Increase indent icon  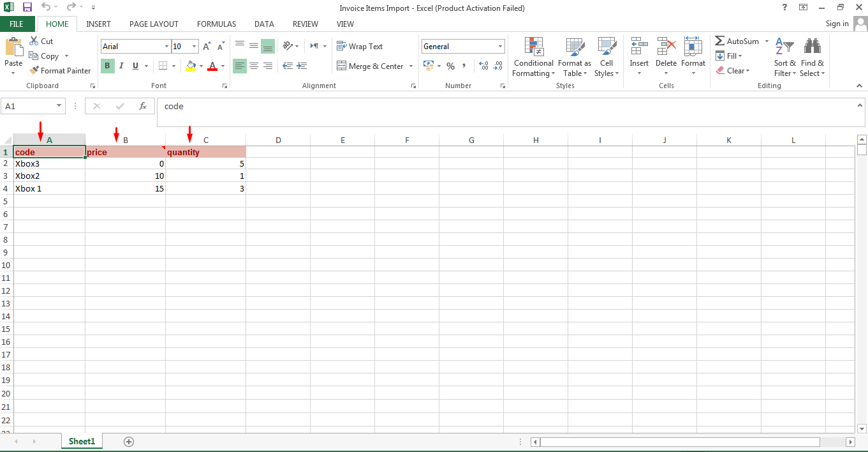coord(302,66)
